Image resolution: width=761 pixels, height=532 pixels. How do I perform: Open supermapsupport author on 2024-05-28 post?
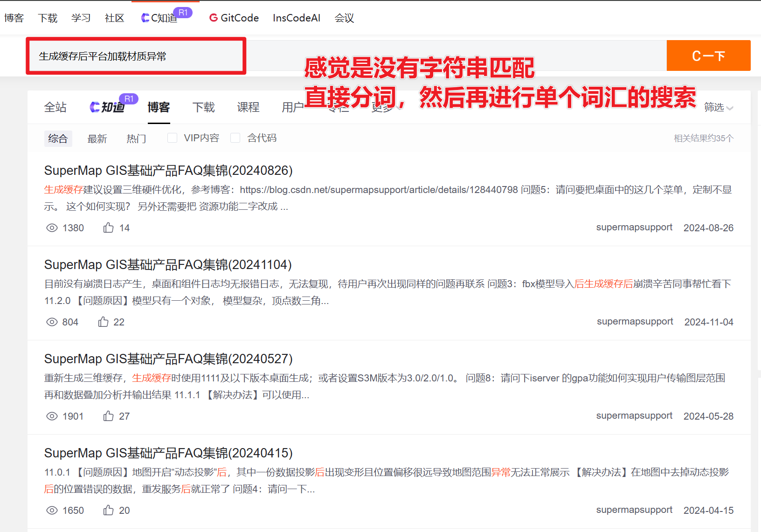(634, 416)
